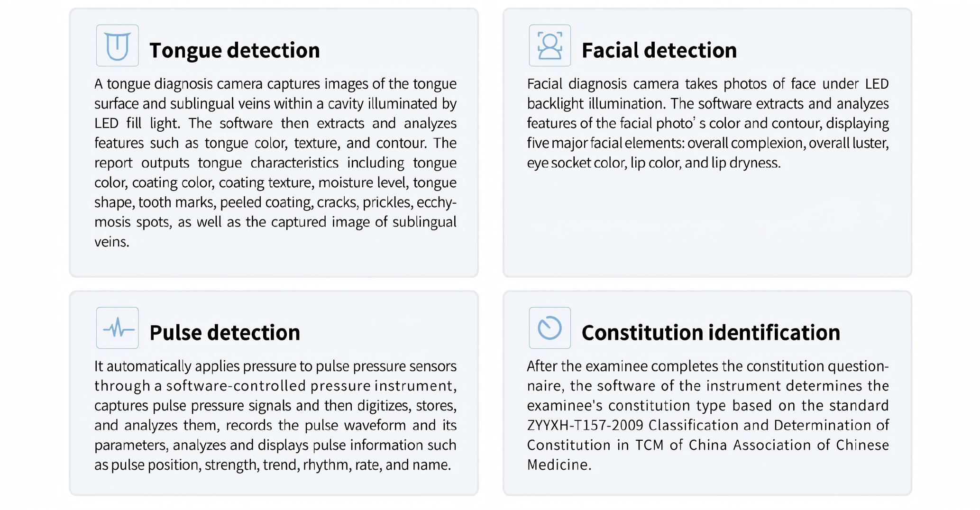Click blank space in the Facial detection card
The width and height of the screenshot is (980, 510).
(x=706, y=223)
